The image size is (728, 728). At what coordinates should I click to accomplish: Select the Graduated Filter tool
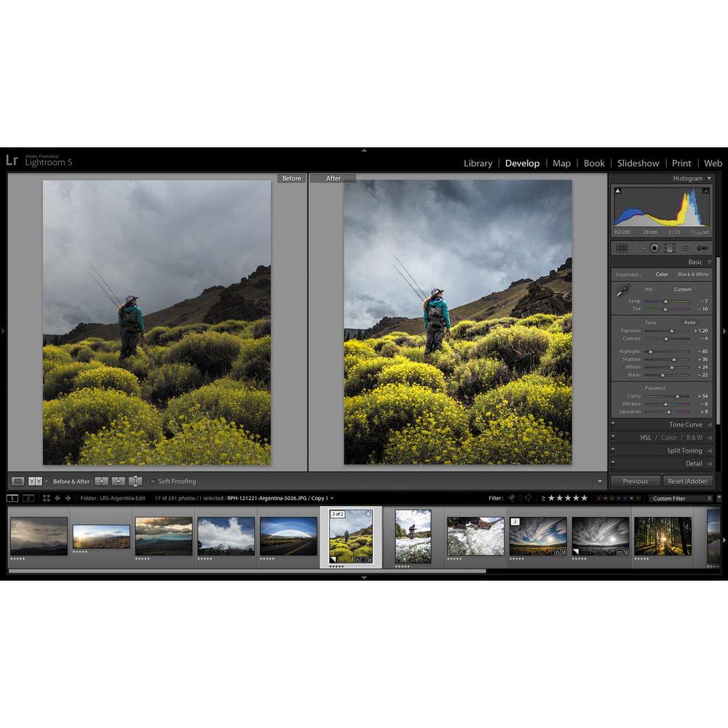[669, 248]
